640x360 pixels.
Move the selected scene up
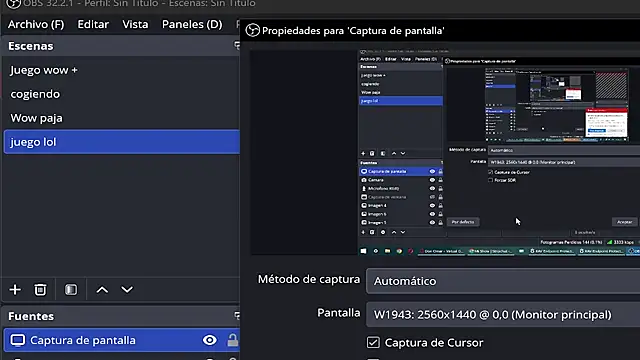pos(102,290)
